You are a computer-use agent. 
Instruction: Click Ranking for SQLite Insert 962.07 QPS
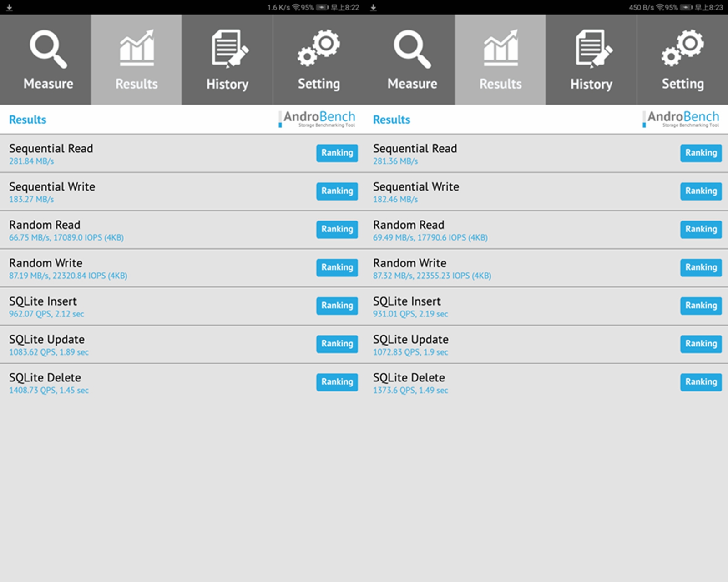pyautogui.click(x=337, y=306)
